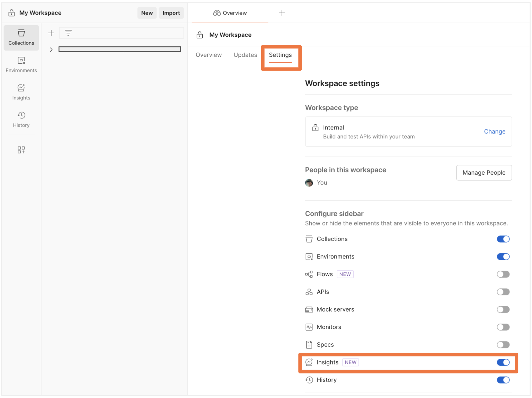Screen dimensions: 532x398
Task: Expand the collection with the chevron arrow
Action: 51,49
